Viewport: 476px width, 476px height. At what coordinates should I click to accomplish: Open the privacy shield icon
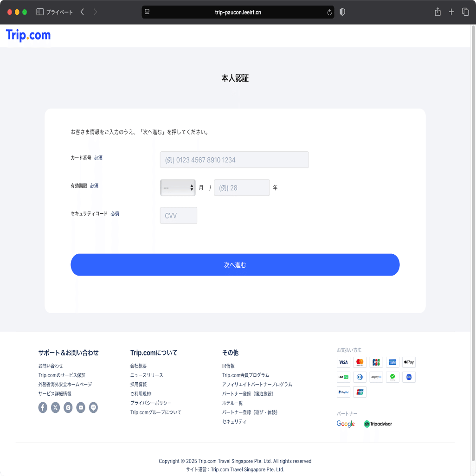[342, 12]
